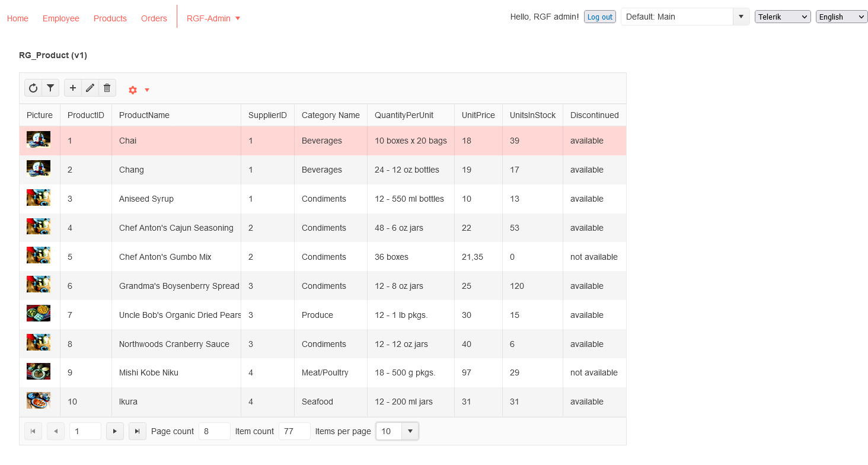This screenshot has width=868, height=465.
Task: Open the Telerik theme dropdown
Action: [x=782, y=17]
